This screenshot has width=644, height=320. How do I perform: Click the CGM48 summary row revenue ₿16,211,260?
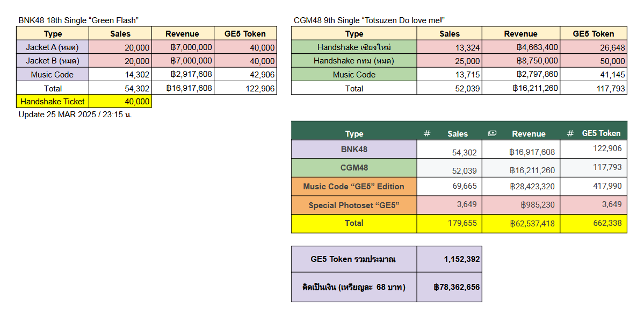pos(521,168)
